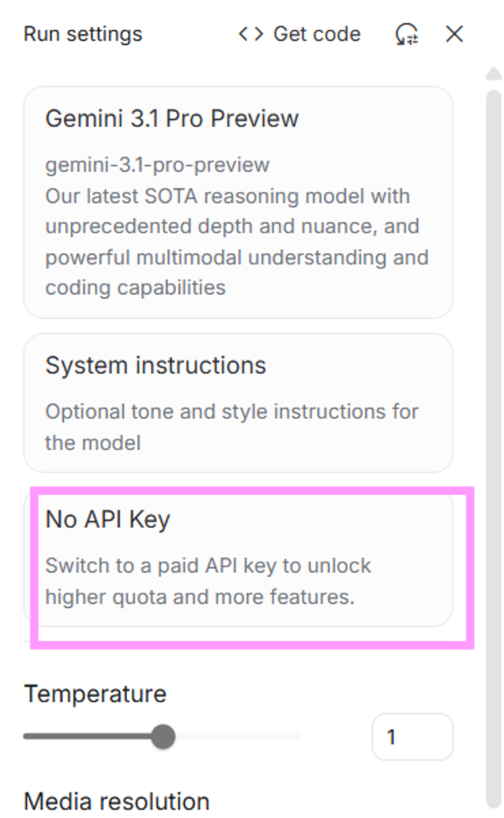The height and width of the screenshot is (818, 504).
Task: Click the Media resolution label
Action: tap(117, 801)
